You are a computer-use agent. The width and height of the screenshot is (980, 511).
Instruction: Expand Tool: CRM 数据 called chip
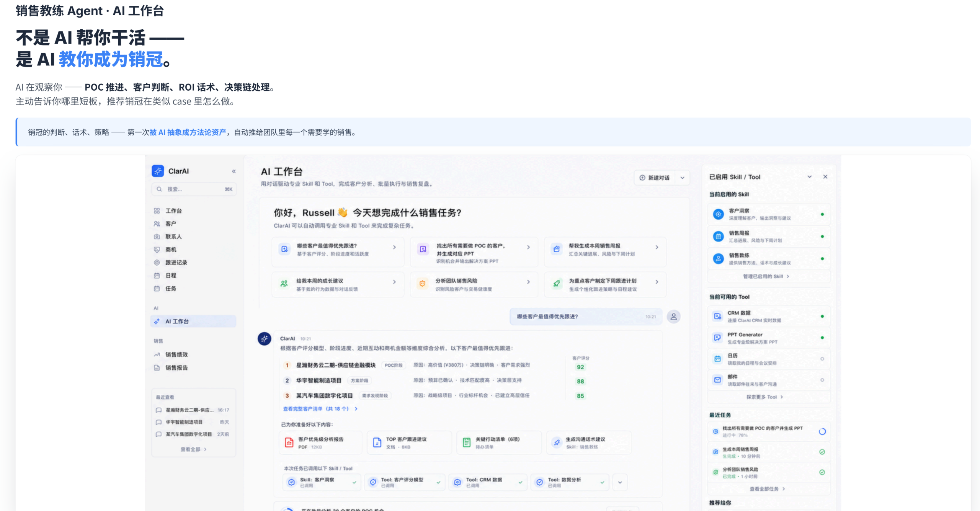(488, 482)
